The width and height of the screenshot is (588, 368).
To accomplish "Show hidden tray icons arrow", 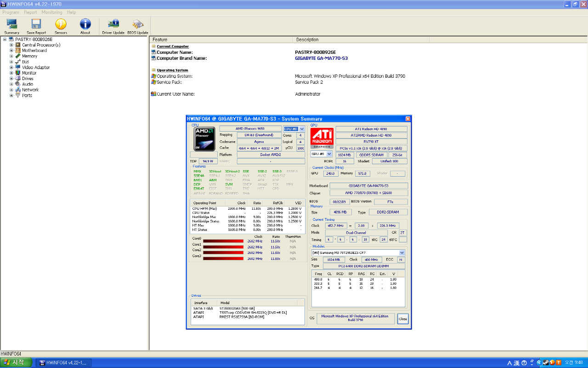I will 539,362.
